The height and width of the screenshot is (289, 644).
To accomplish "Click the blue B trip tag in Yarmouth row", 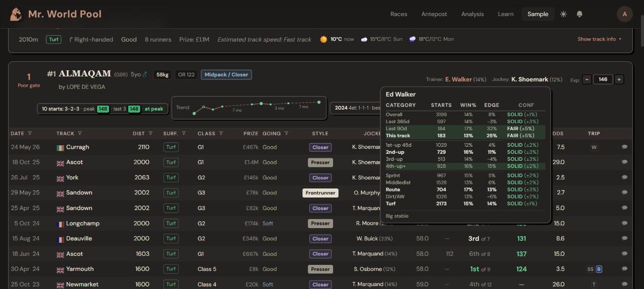I will point(599,269).
